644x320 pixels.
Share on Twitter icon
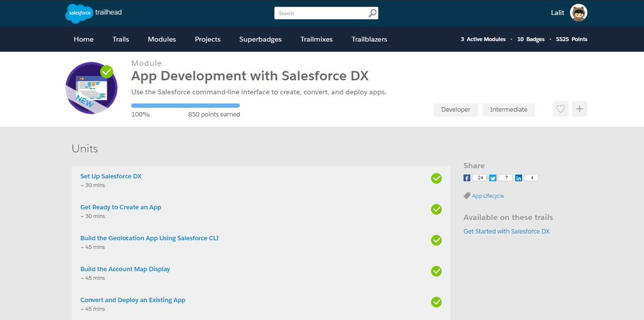493,178
